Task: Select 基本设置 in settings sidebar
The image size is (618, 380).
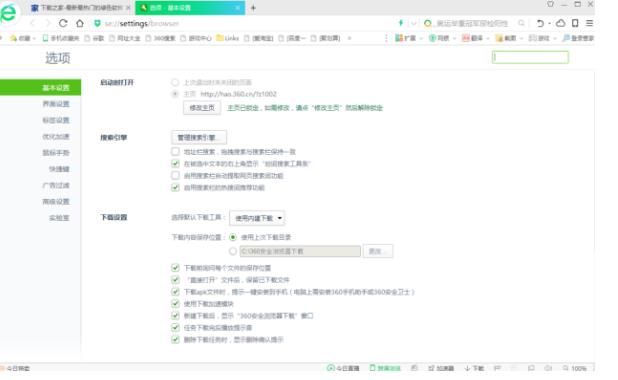Action: coord(40,88)
